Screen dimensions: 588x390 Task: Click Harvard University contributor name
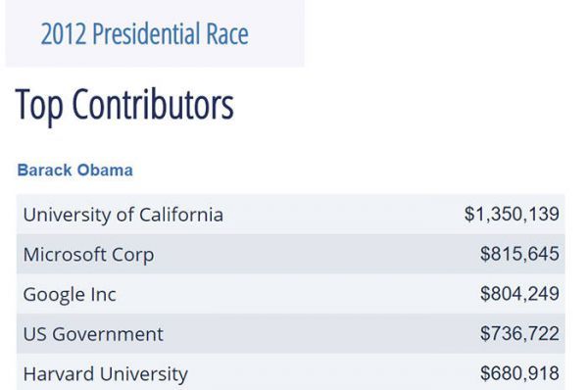[106, 374]
